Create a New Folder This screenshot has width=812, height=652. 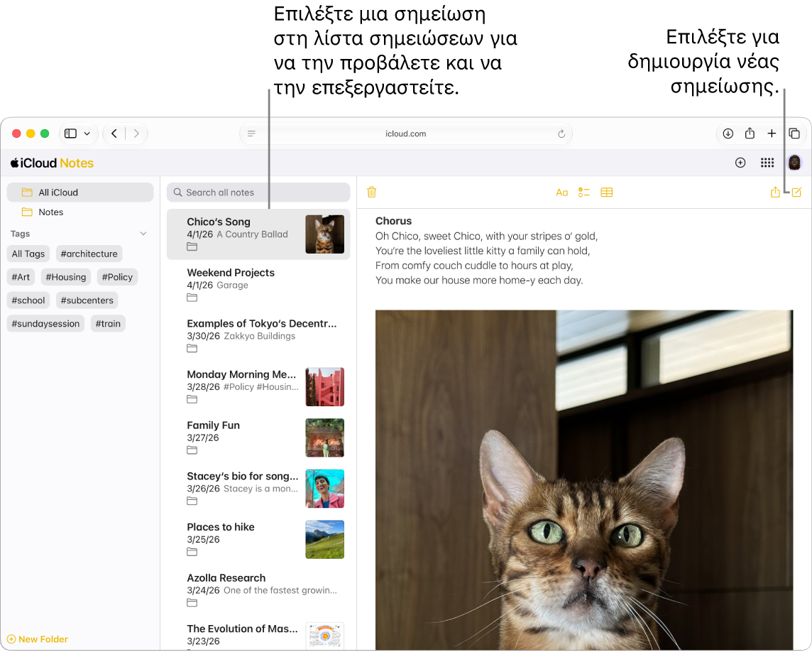point(38,639)
